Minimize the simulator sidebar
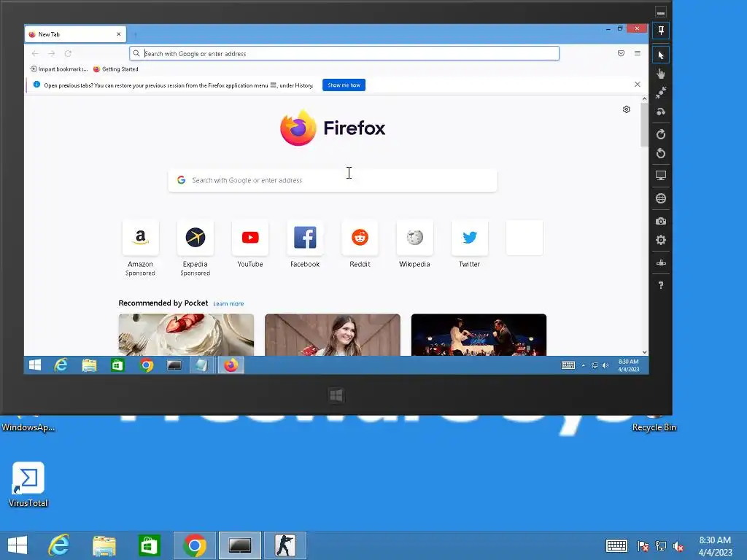The height and width of the screenshot is (560, 747). click(661, 12)
